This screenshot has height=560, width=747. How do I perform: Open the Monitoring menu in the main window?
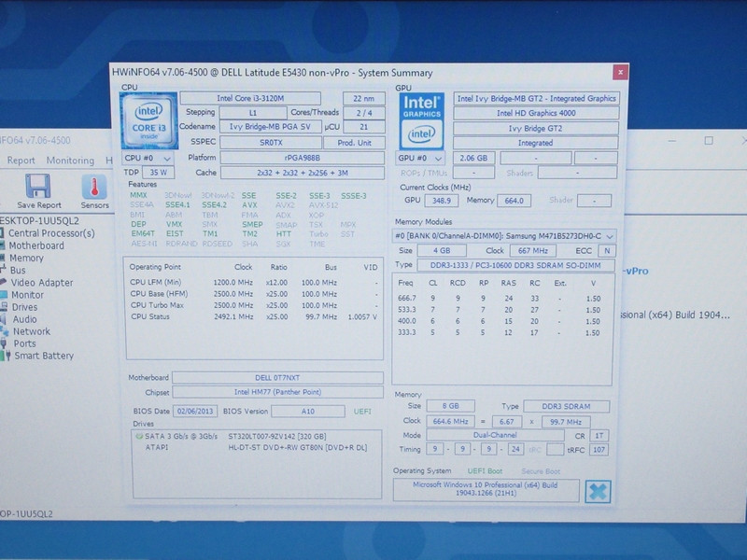[x=70, y=161]
